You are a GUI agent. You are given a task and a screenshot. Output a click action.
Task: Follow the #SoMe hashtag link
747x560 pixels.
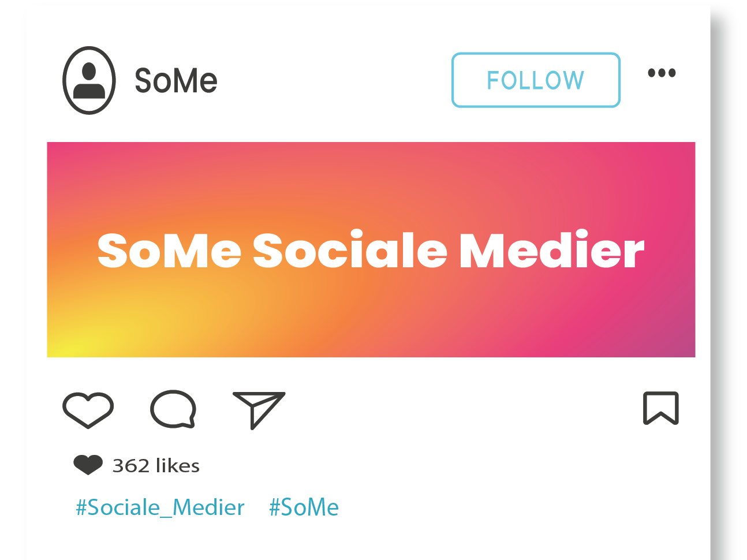[x=304, y=507]
